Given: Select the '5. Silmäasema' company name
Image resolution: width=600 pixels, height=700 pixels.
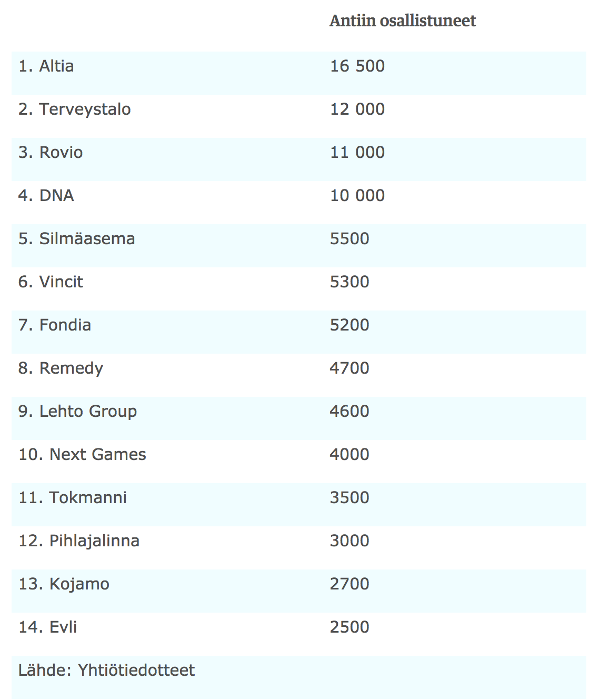Looking at the screenshot, I should pyautogui.click(x=77, y=239).
